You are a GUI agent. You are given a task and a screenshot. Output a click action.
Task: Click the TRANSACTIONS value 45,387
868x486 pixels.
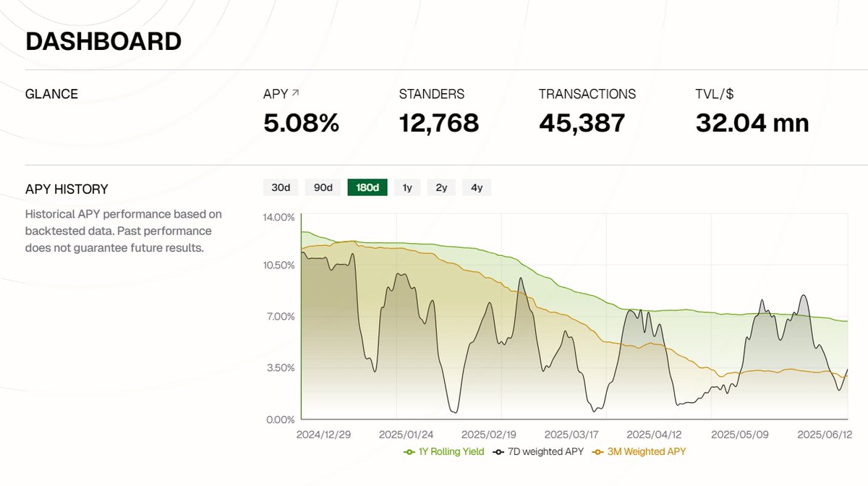(582, 123)
